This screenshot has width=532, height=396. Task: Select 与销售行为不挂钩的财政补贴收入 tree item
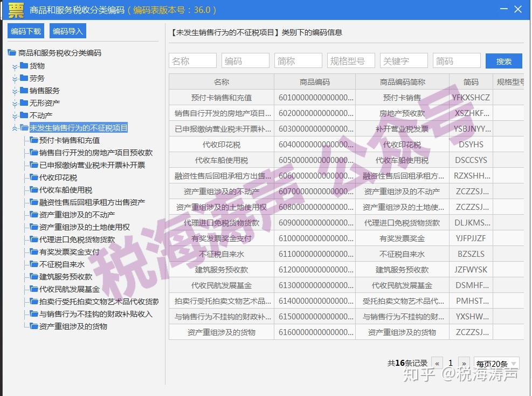tap(96, 314)
